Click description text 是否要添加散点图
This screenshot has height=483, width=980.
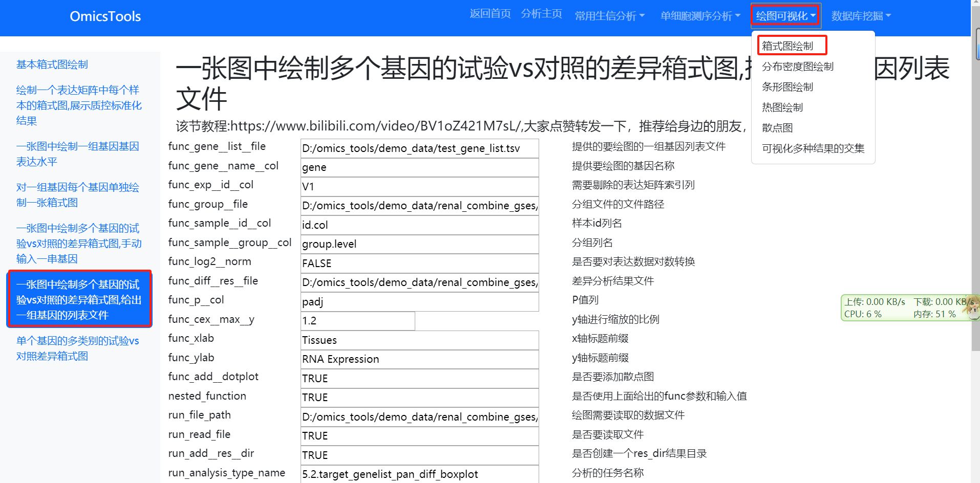[613, 377]
